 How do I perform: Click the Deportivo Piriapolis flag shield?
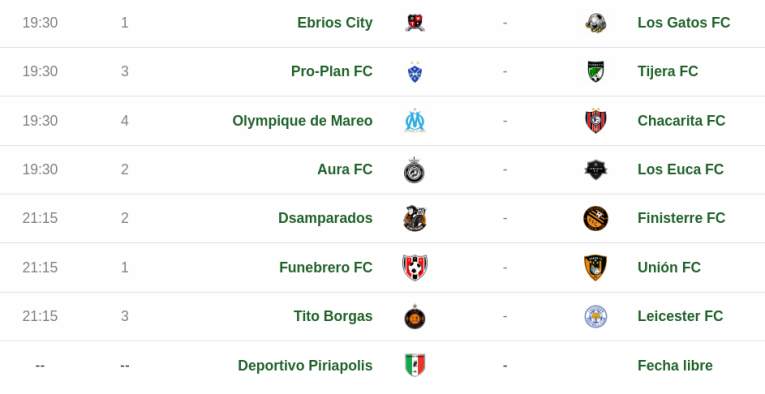point(415,365)
